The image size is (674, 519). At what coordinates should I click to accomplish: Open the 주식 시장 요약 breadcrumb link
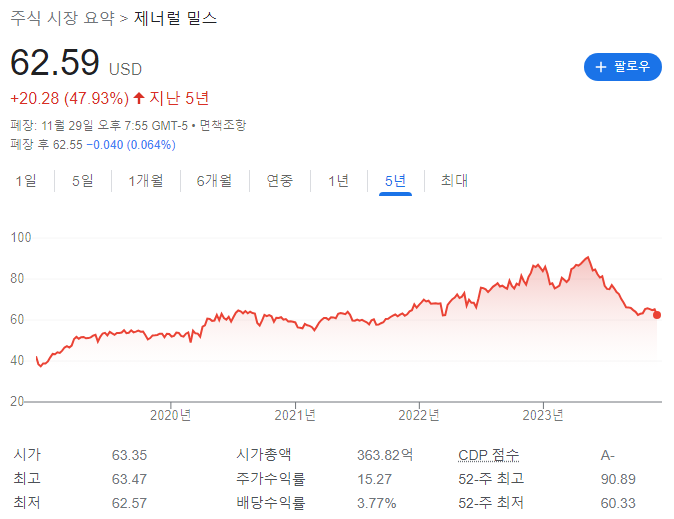coord(63,18)
